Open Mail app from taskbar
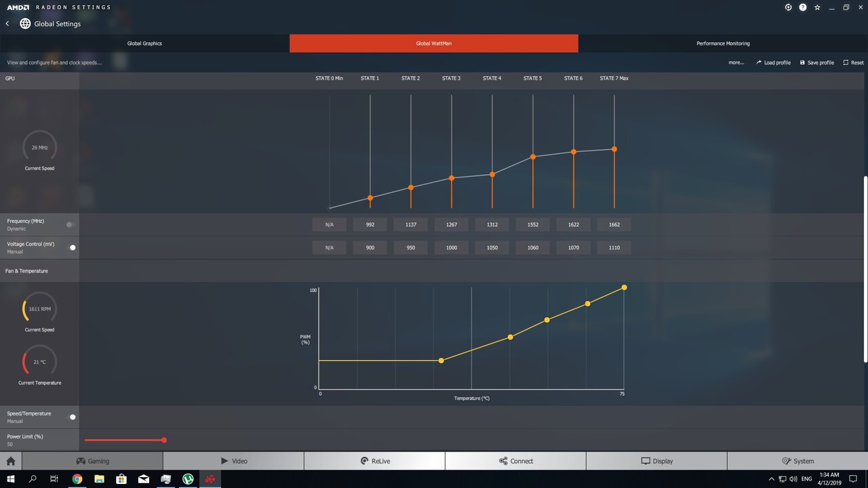This screenshot has width=868, height=488. click(x=144, y=479)
